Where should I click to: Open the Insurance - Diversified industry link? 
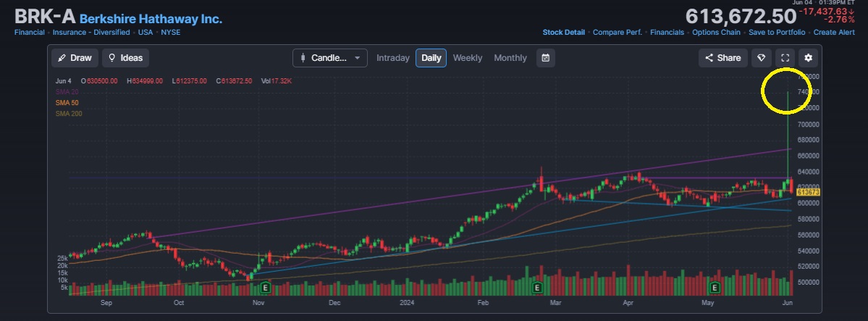click(x=91, y=32)
